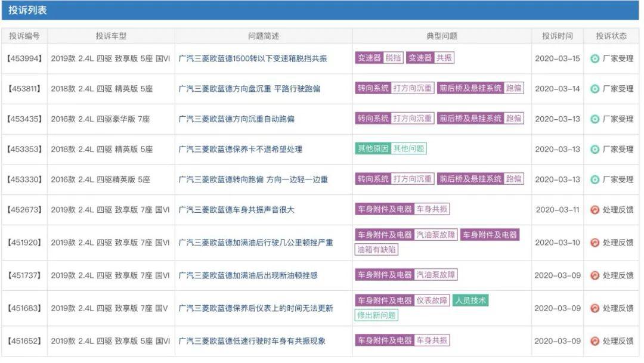
Task: Click the 汽油泵故障 tag for complaint 451737
Action: (436, 275)
